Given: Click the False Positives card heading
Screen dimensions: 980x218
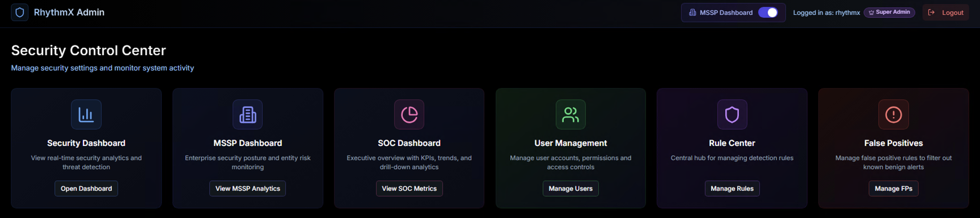Looking at the screenshot, I should click(x=893, y=143).
